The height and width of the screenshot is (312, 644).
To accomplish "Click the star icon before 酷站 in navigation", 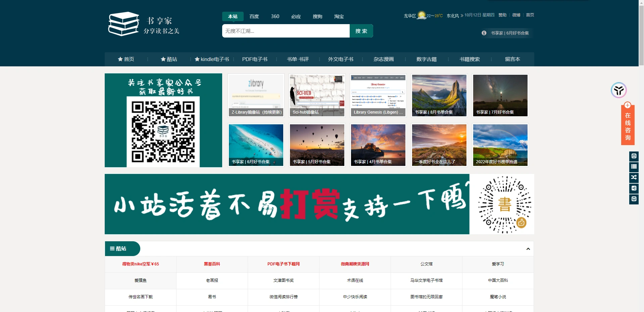I will tap(163, 59).
